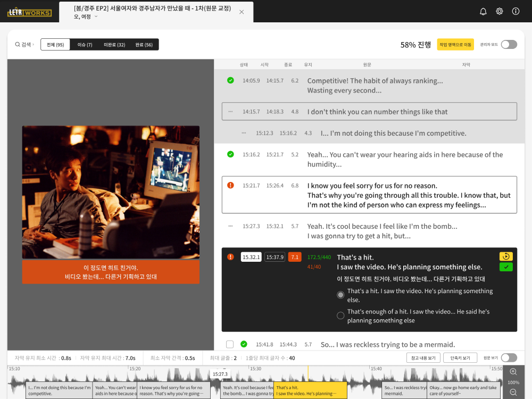Click the 자막 column header

pos(466,64)
